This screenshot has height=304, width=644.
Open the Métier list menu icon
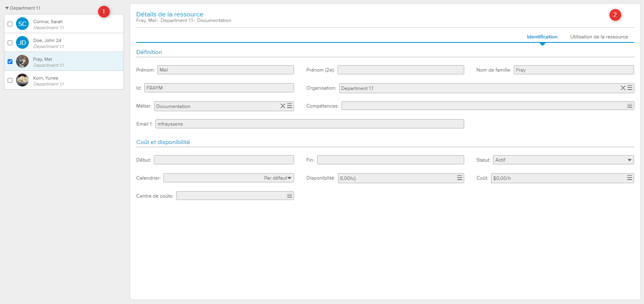[290, 106]
